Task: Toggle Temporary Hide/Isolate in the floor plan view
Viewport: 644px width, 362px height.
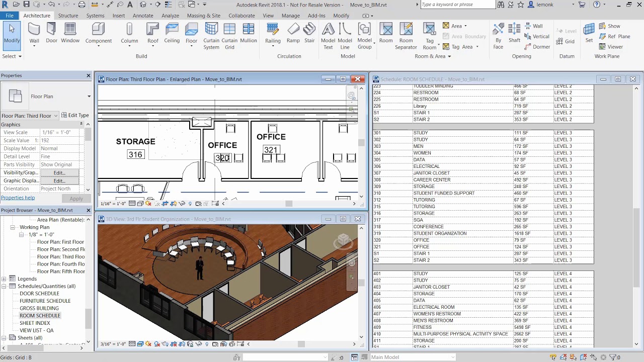Action: [x=182, y=203]
